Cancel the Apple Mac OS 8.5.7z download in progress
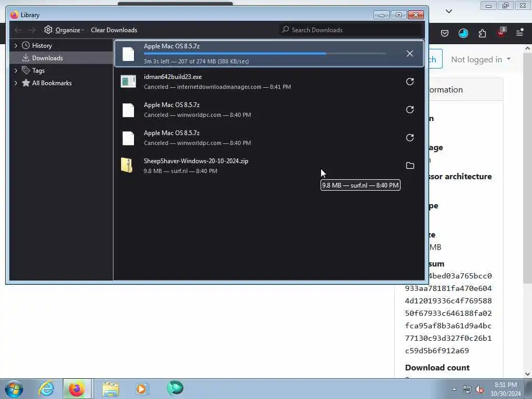Image resolution: width=532 pixels, height=399 pixels. (x=409, y=54)
